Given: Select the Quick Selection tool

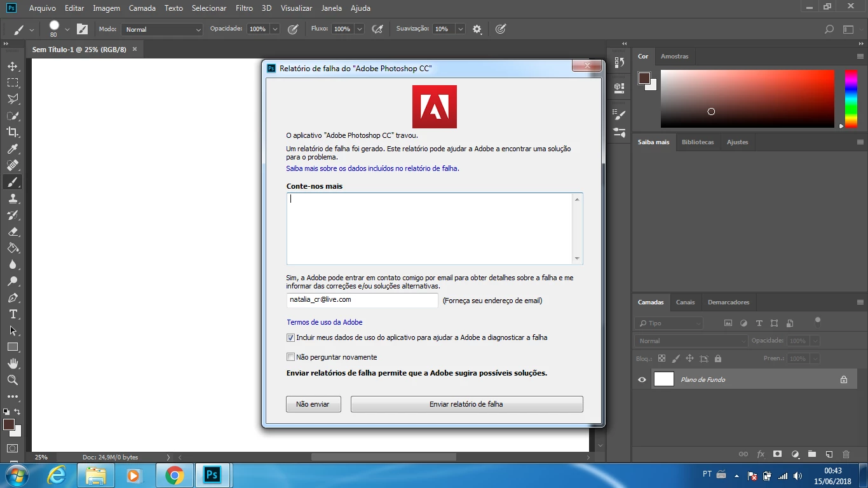Looking at the screenshot, I should [12, 116].
